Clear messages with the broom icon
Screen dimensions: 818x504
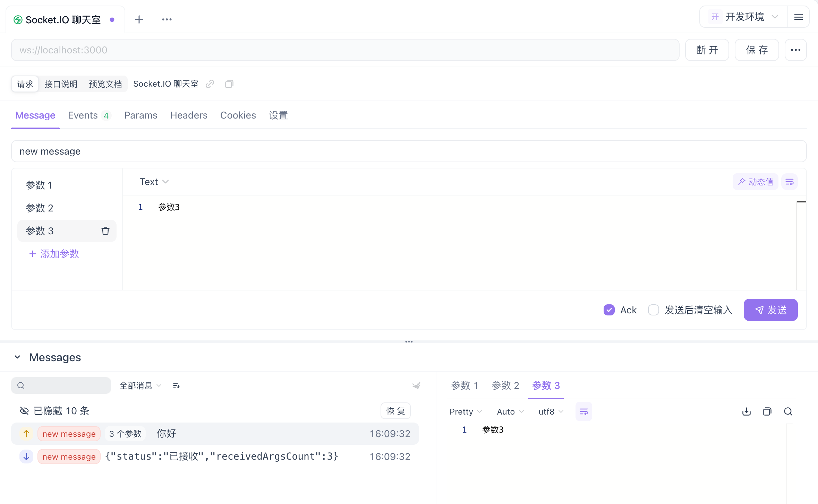pos(416,385)
